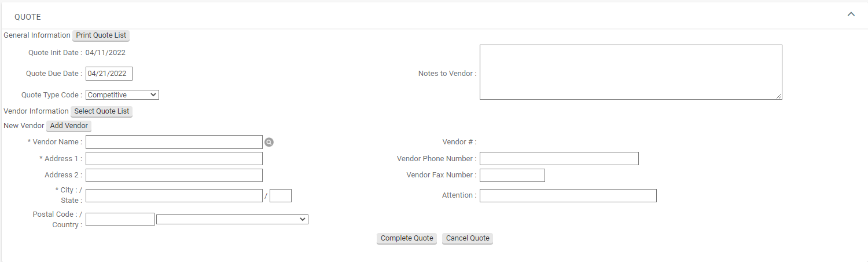Screen dimensions: 868x262
Task: Collapse the QUOTE panel chevron
Action: tap(851, 14)
